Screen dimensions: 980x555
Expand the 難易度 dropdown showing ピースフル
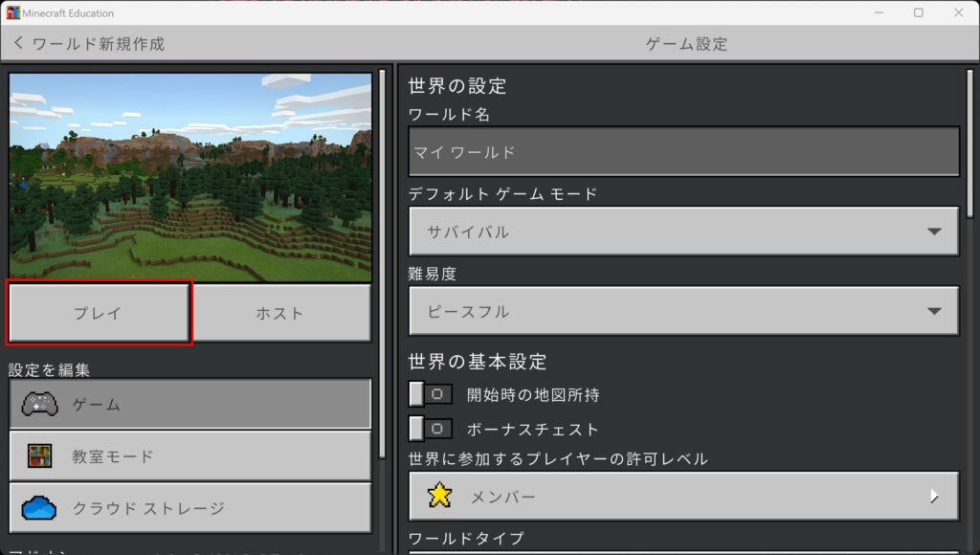(683, 311)
